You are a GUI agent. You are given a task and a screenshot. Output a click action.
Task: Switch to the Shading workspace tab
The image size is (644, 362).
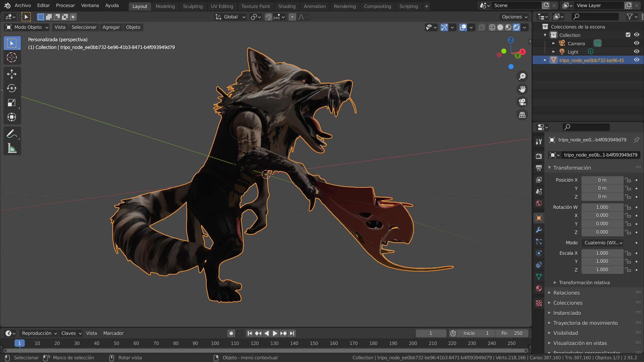287,6
